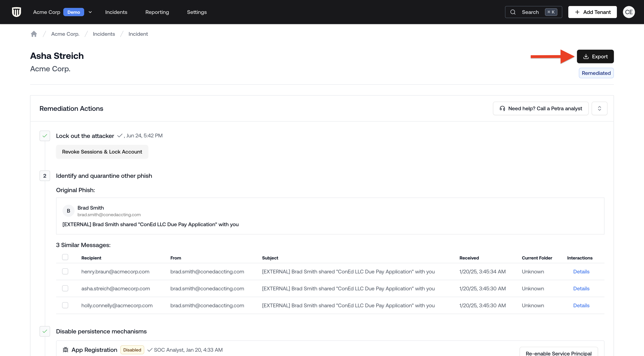Screen dimensions: 644x356
Task: Click the home breadcrumb icon
Action: tap(34, 34)
